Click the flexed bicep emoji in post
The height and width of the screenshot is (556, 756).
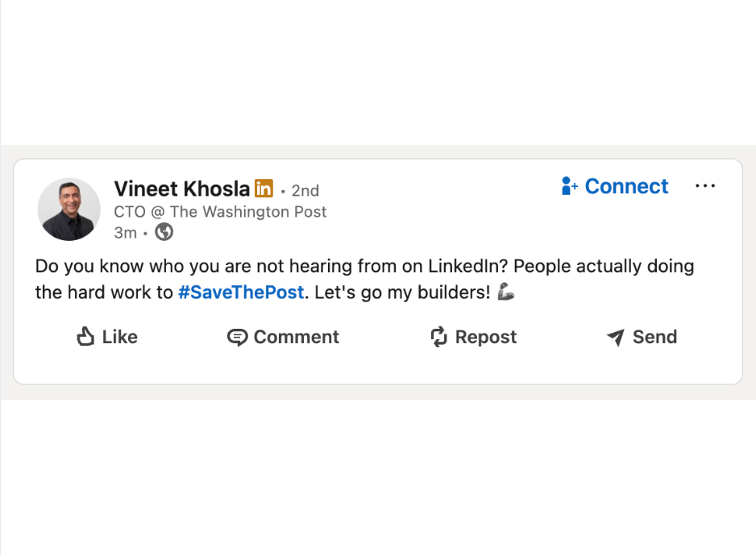pos(506,293)
